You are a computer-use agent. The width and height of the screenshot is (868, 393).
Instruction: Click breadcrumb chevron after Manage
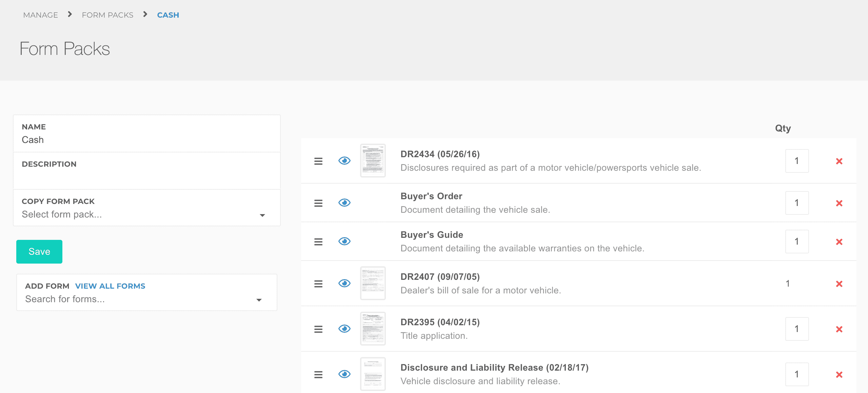[x=70, y=14]
